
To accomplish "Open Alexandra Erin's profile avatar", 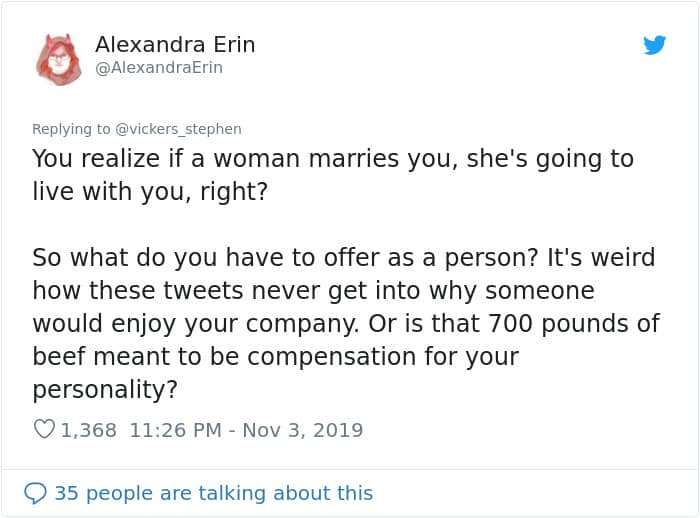I will pos(59,58).
